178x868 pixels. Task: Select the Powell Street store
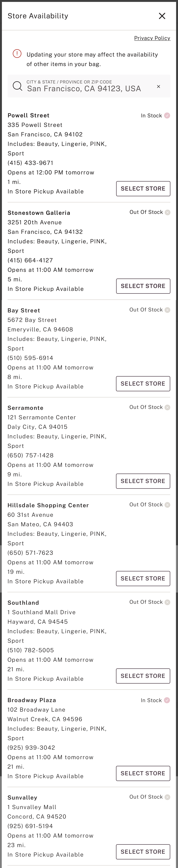(x=143, y=188)
